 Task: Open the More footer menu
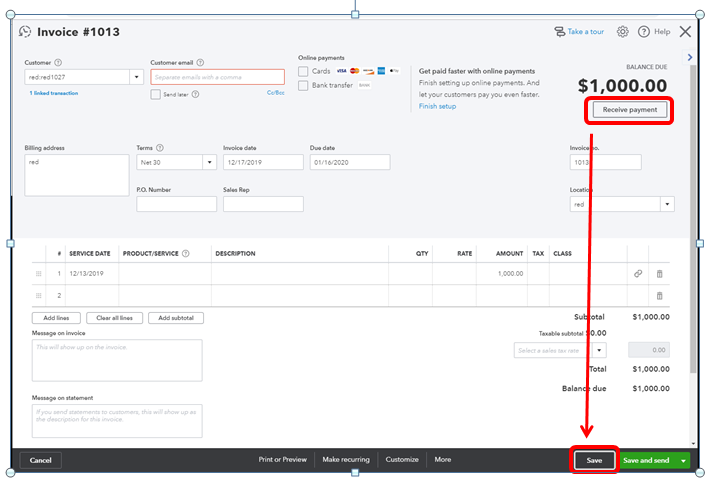(x=442, y=460)
